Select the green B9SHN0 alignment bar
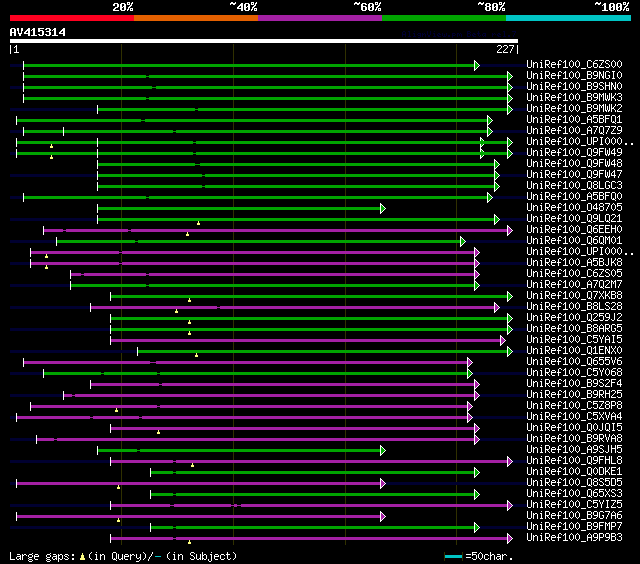The width and height of the screenshot is (640, 564). click(x=267, y=87)
